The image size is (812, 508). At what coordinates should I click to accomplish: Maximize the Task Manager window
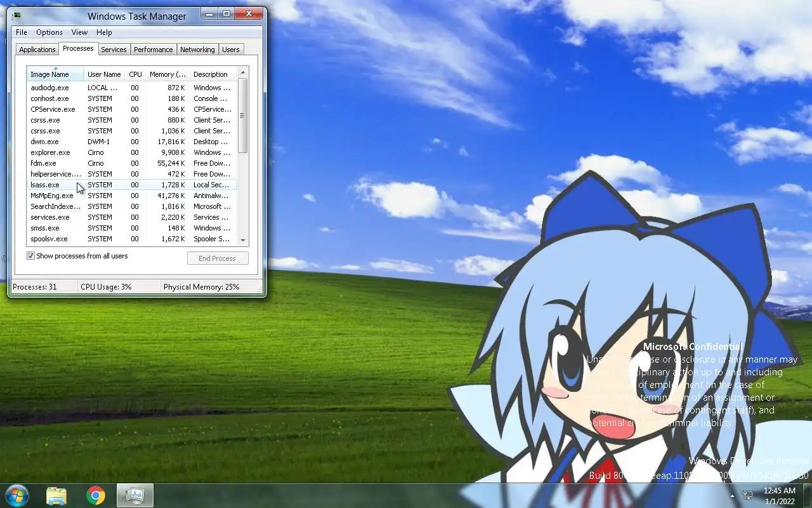pos(226,13)
